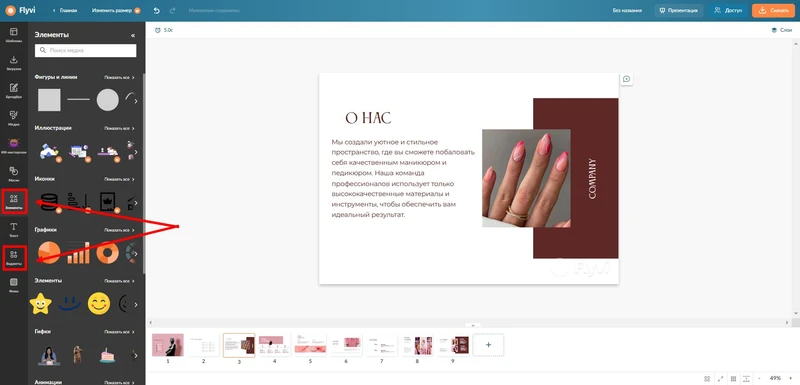Insert the orange bar chart graphic
The image size is (800, 385).
tap(78, 253)
